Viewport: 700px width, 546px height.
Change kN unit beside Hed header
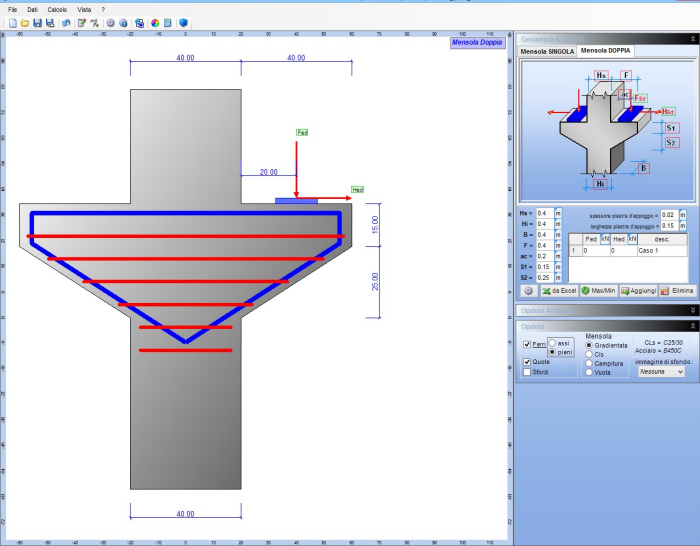(x=632, y=239)
